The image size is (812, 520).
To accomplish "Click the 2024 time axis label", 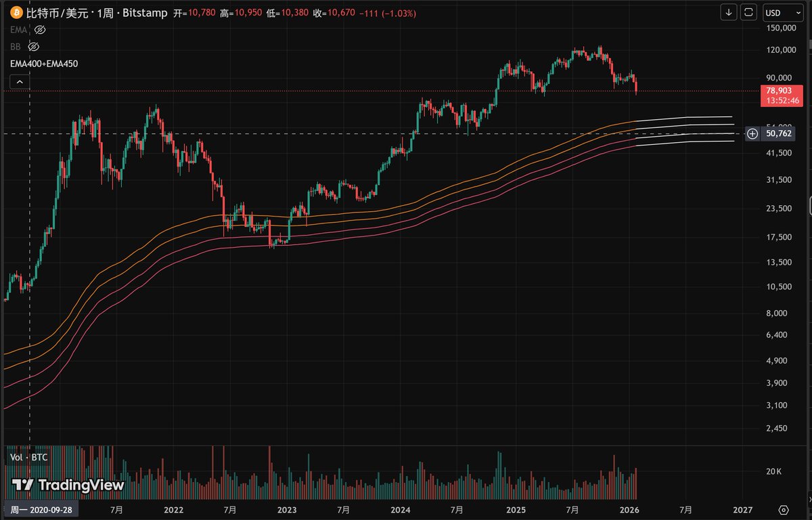I will point(401,509).
